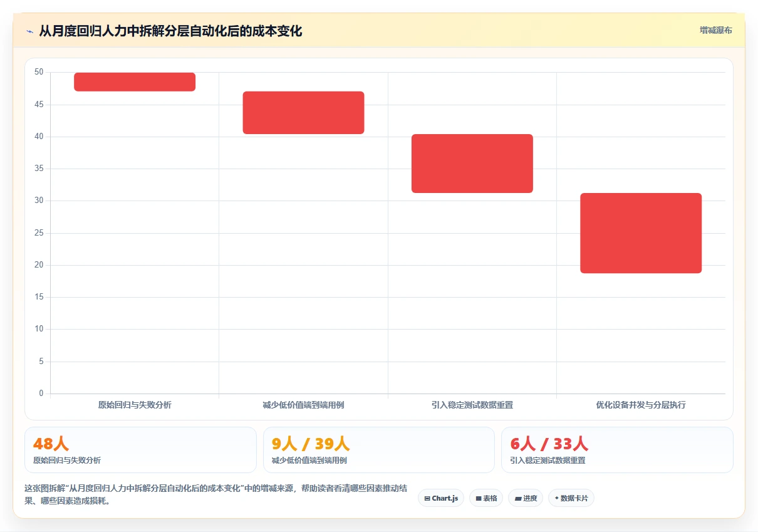
Task: Click the Chart.js tag chip
Action: [x=441, y=498]
